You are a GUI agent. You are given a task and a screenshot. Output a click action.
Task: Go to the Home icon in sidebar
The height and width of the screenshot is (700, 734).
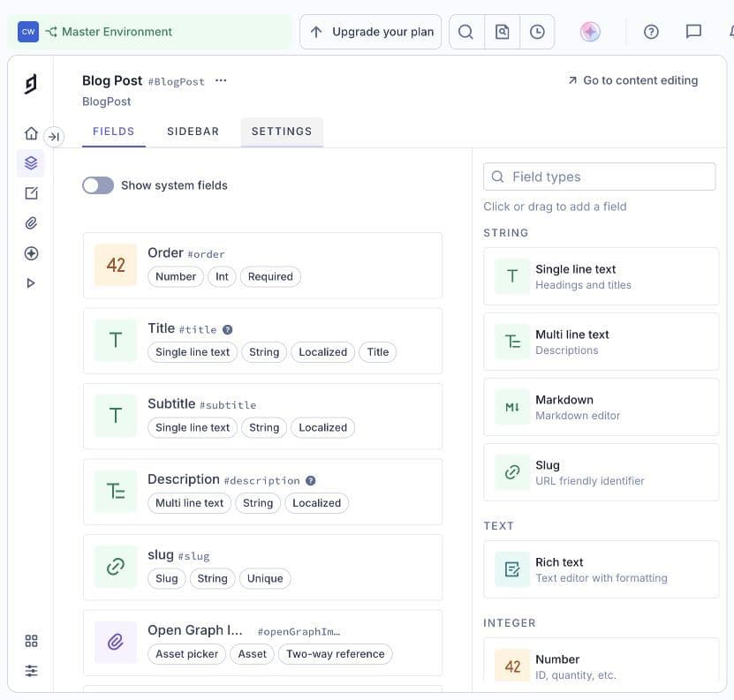coord(31,133)
